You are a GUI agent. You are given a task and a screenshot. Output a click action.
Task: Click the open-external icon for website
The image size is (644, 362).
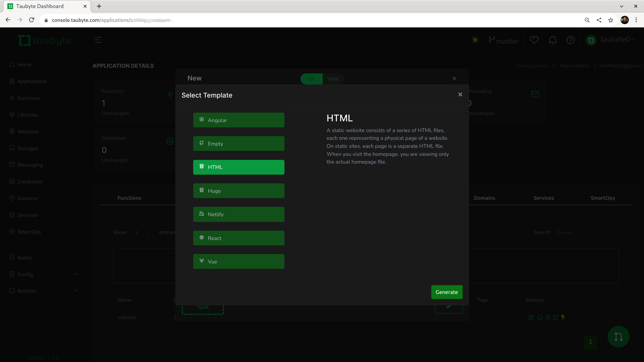click(x=556, y=317)
